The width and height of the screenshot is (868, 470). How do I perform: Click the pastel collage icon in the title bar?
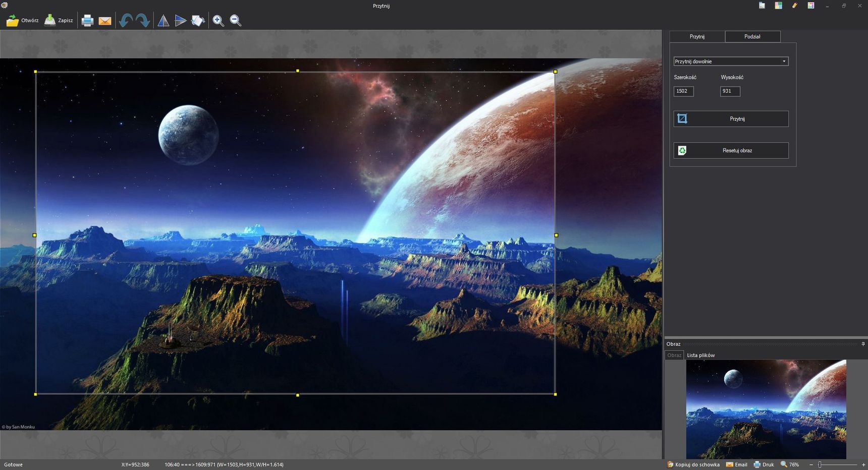779,6
